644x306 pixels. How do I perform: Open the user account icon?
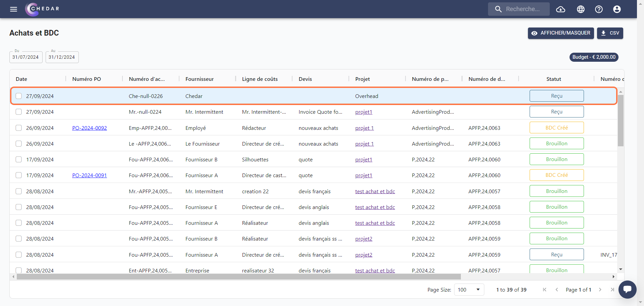click(617, 9)
